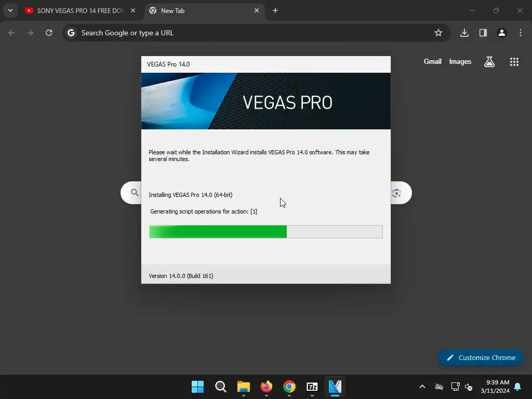Open notifications bell icon
The width and height of the screenshot is (532, 399).
coord(518,387)
